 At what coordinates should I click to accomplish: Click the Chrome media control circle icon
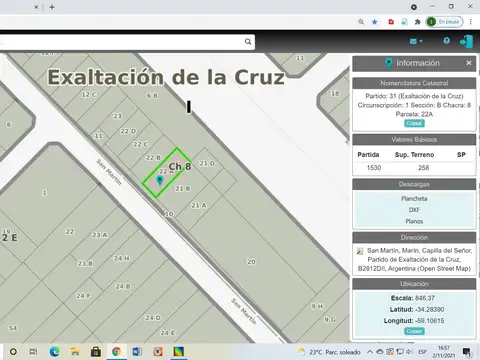coord(414,7)
